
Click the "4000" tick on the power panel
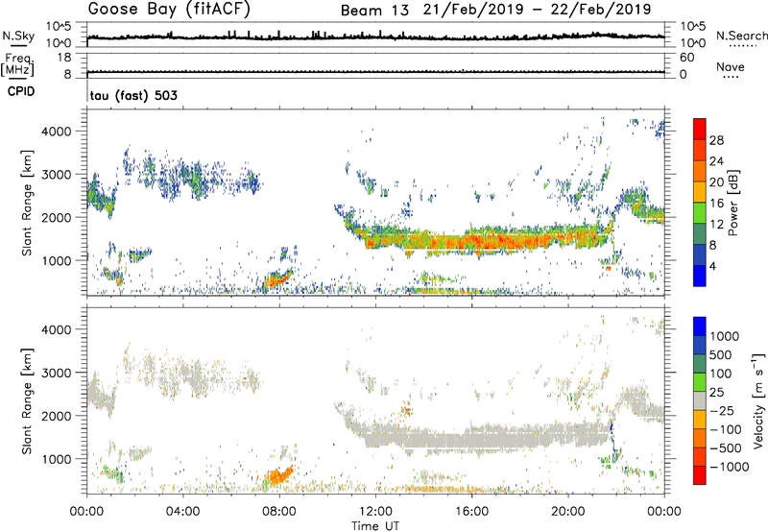point(56,132)
